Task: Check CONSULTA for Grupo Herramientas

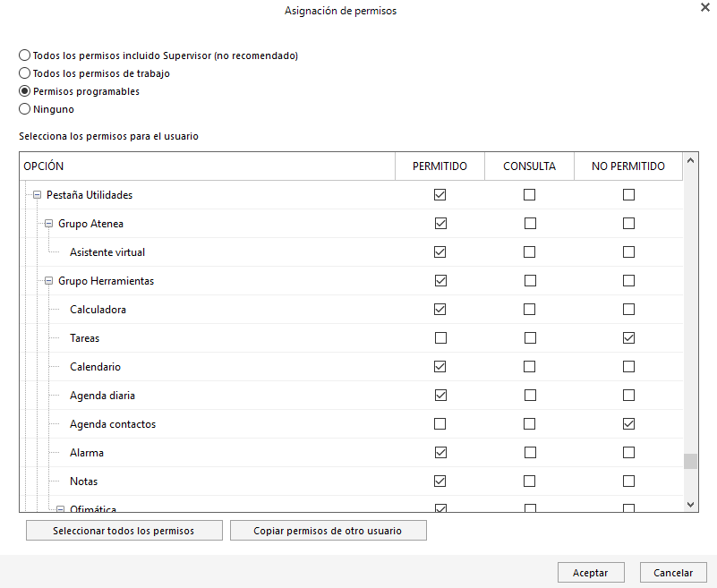Action: tap(531, 281)
